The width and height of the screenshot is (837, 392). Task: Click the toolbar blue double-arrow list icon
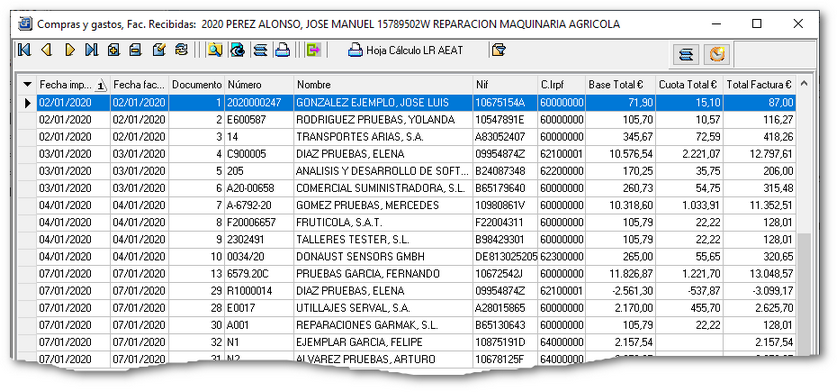(x=260, y=50)
